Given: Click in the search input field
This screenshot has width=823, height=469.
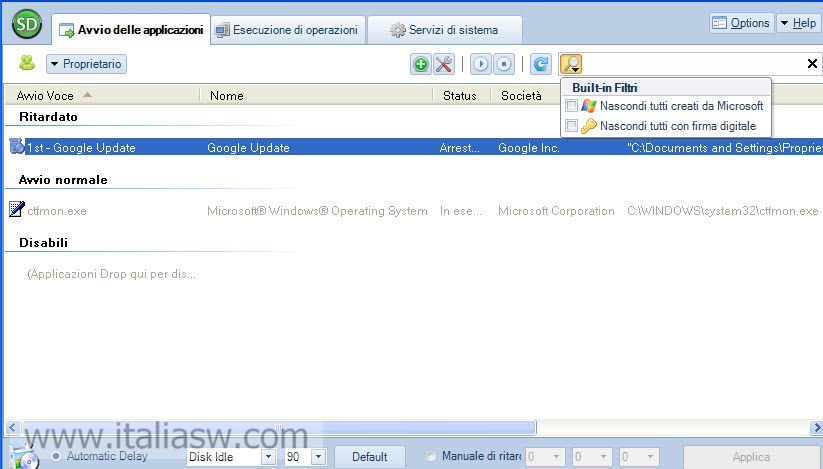Looking at the screenshot, I should [693, 64].
